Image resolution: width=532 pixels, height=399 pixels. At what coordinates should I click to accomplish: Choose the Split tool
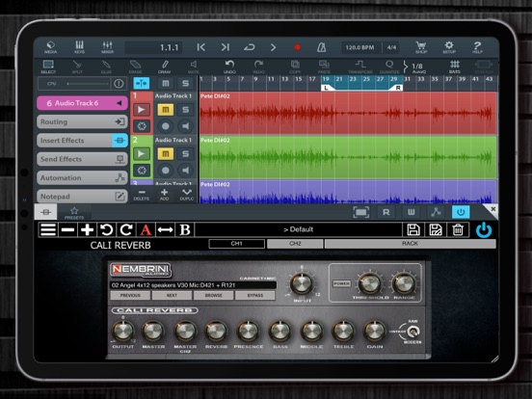tap(77, 66)
